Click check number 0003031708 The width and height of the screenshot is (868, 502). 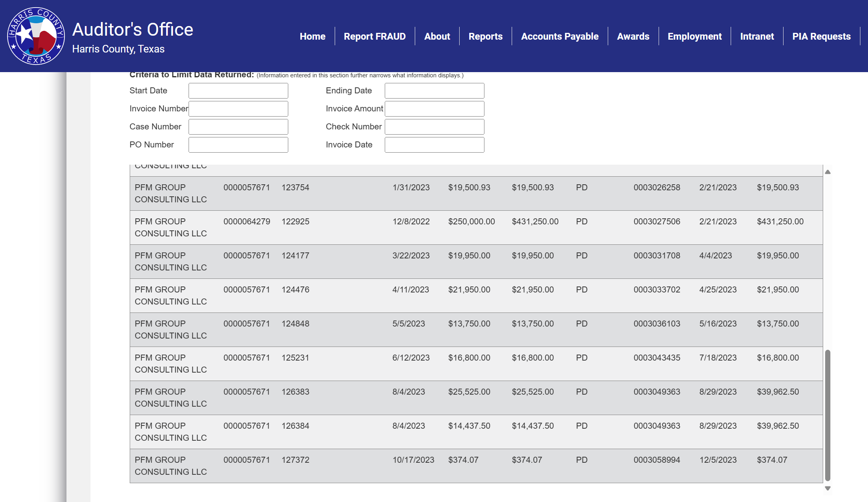click(657, 256)
